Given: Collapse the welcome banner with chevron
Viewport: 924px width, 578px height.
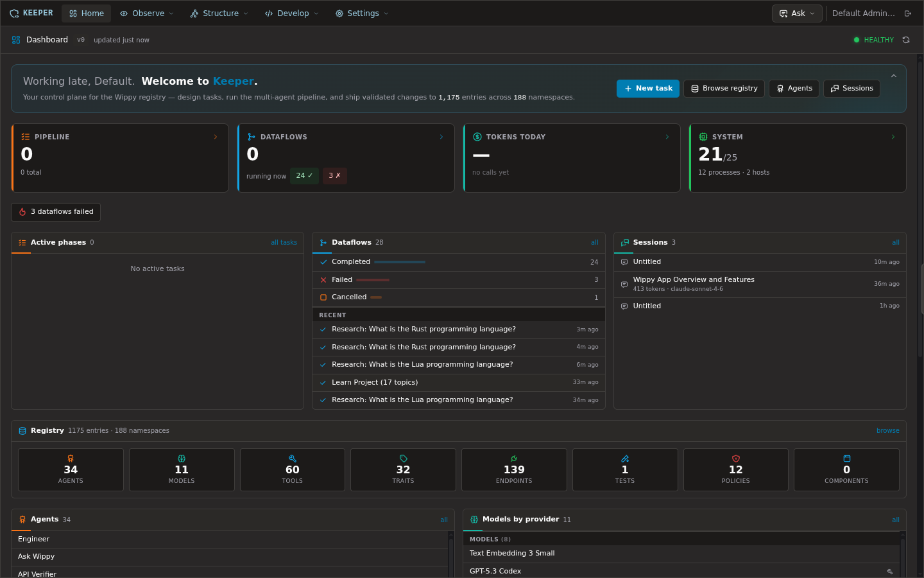Looking at the screenshot, I should pyautogui.click(x=893, y=76).
